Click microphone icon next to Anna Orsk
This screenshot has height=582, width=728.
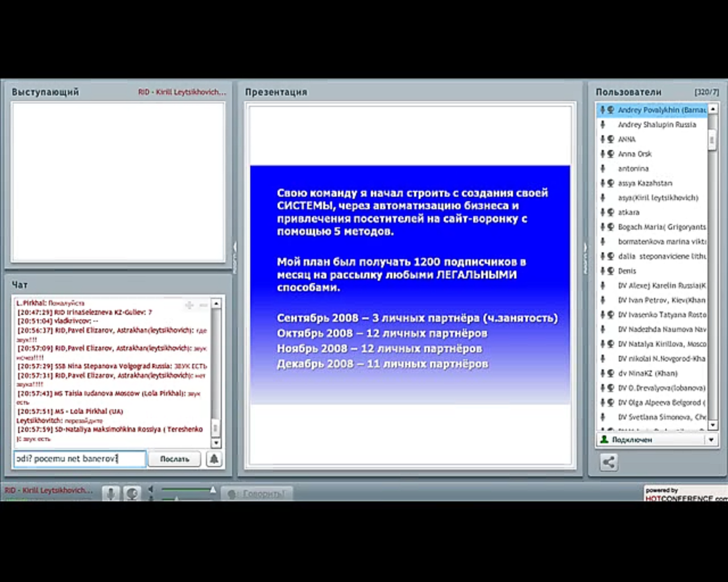[602, 154]
